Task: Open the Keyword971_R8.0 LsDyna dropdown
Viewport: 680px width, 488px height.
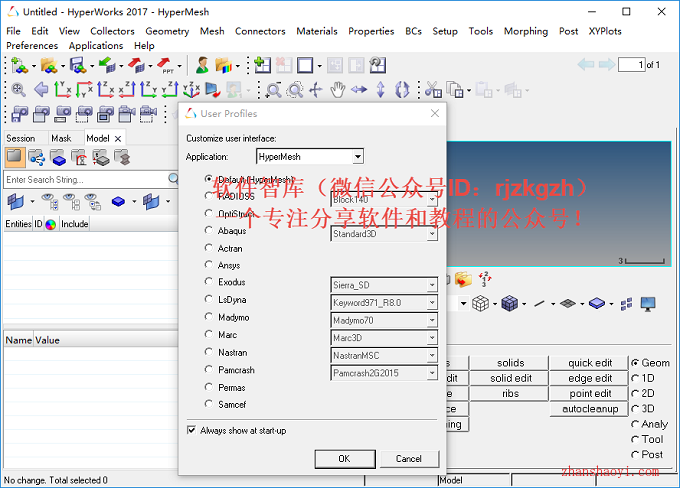Action: [x=432, y=303]
